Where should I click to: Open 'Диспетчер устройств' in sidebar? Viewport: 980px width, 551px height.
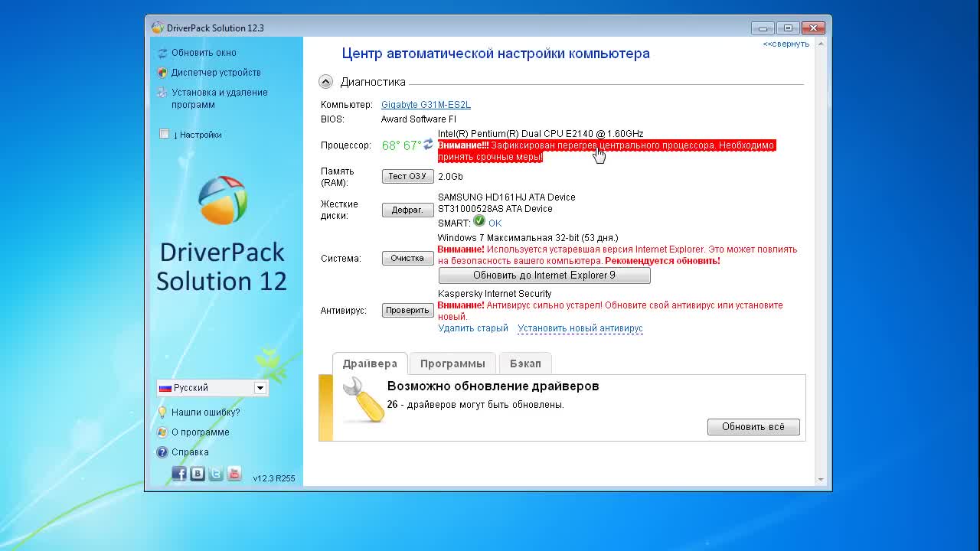(x=216, y=73)
